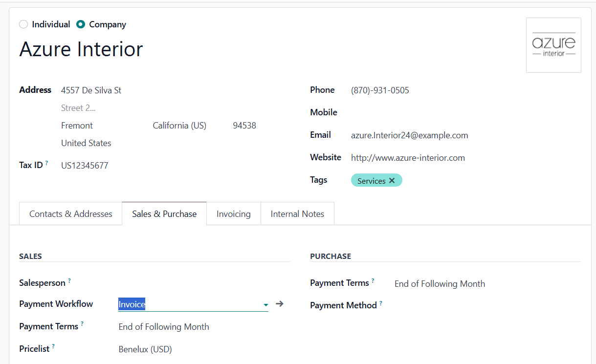
Task: Open the sales Payment Terms help tooltip
Action: [x=82, y=323]
